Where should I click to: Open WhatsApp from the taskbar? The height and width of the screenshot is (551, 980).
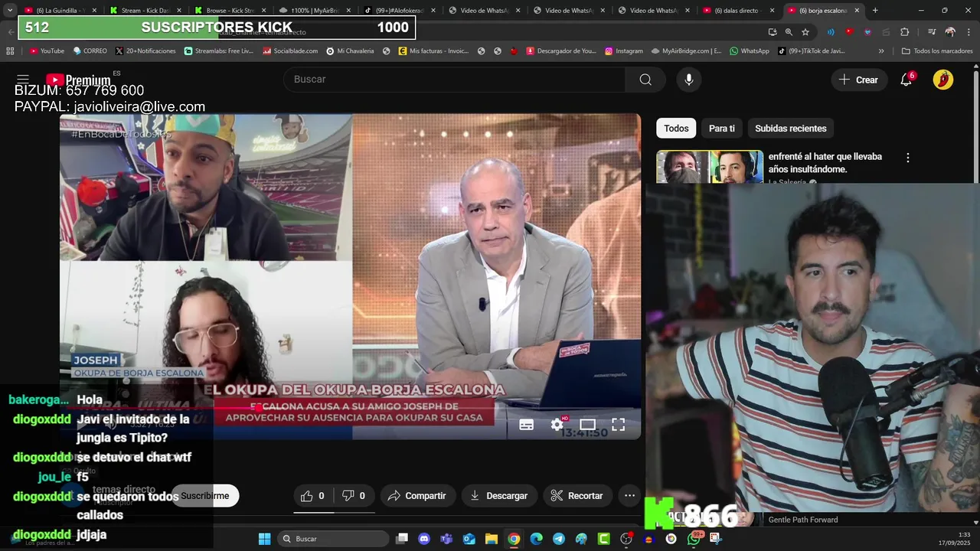(x=694, y=539)
